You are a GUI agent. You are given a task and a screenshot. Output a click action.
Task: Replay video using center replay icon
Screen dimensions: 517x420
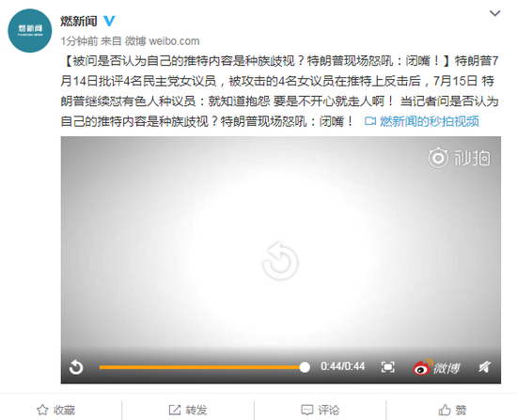pos(281,260)
